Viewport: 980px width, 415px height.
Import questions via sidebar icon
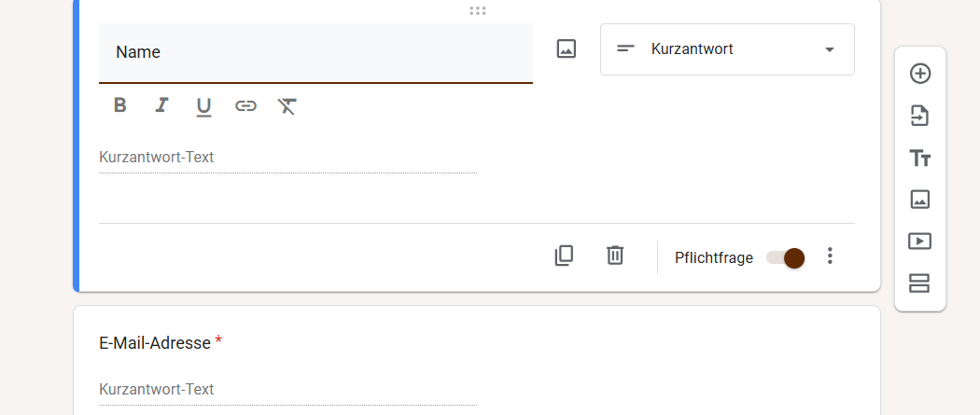920,116
